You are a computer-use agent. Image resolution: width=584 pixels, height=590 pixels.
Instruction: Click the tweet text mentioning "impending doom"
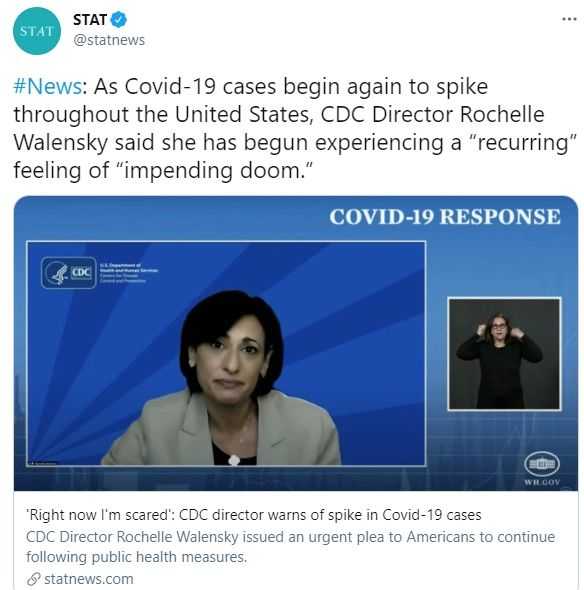pos(295,128)
